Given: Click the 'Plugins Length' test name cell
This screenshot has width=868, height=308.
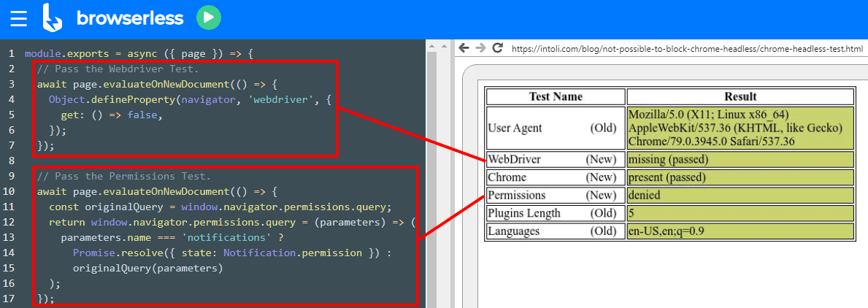Looking at the screenshot, I should click(556, 213).
